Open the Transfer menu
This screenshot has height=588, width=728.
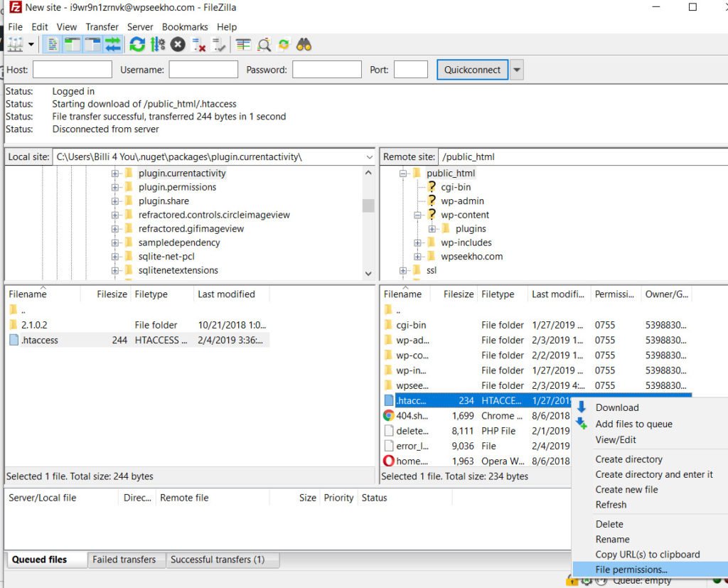102,27
